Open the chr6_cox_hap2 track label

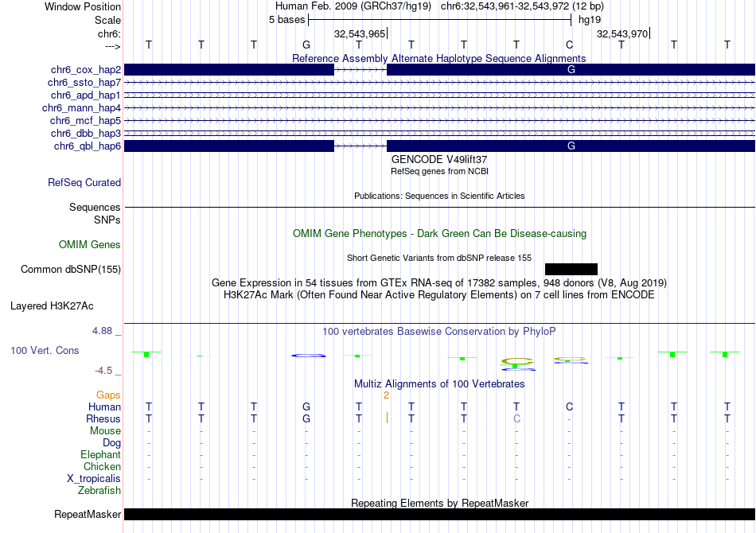coord(86,70)
